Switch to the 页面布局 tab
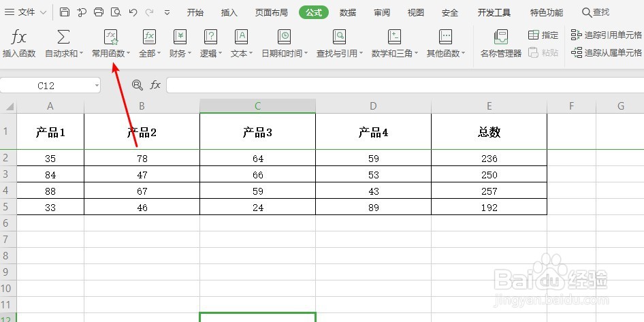644x322 pixels. [272, 12]
